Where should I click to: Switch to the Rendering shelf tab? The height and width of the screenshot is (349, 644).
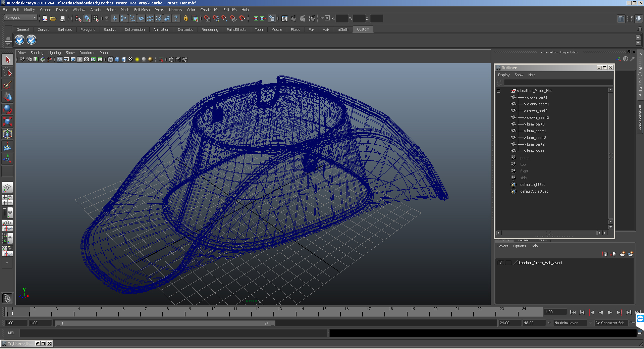pyautogui.click(x=210, y=30)
